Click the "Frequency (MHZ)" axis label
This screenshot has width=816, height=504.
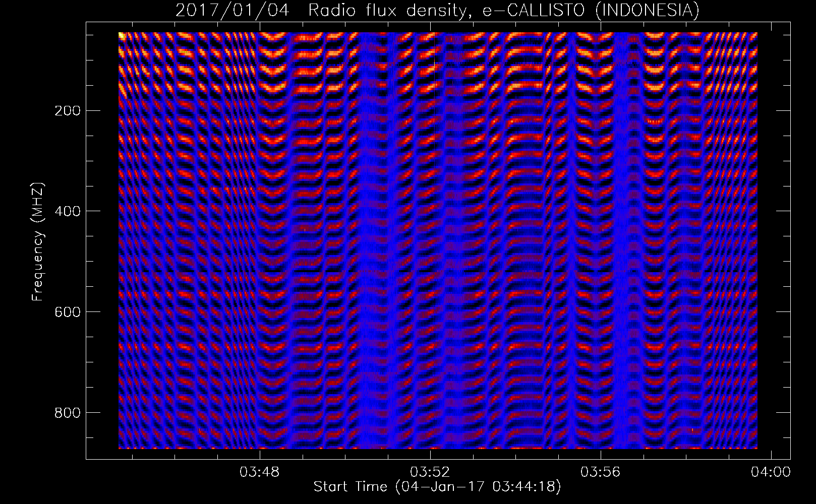[x=38, y=242]
